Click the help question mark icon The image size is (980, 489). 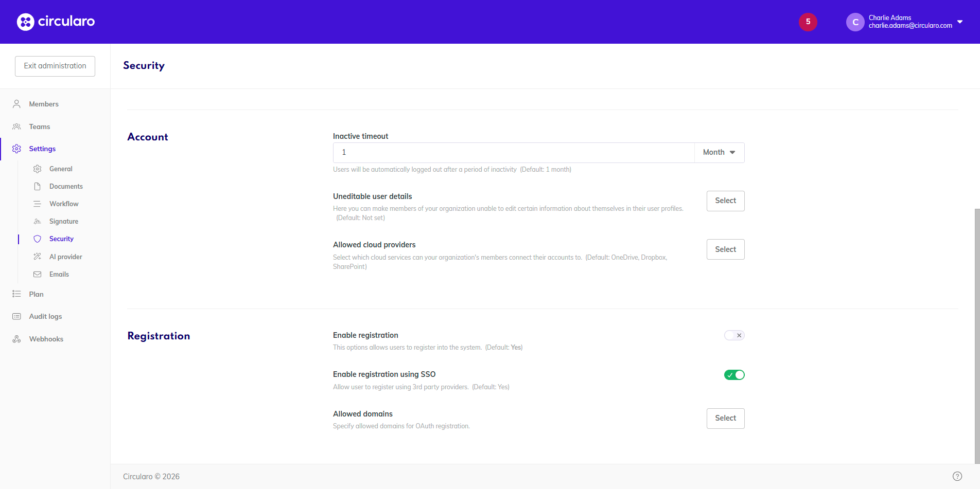(x=957, y=476)
